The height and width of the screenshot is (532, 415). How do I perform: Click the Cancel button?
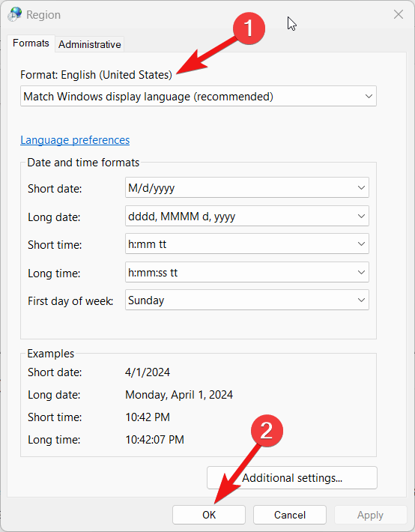click(290, 515)
